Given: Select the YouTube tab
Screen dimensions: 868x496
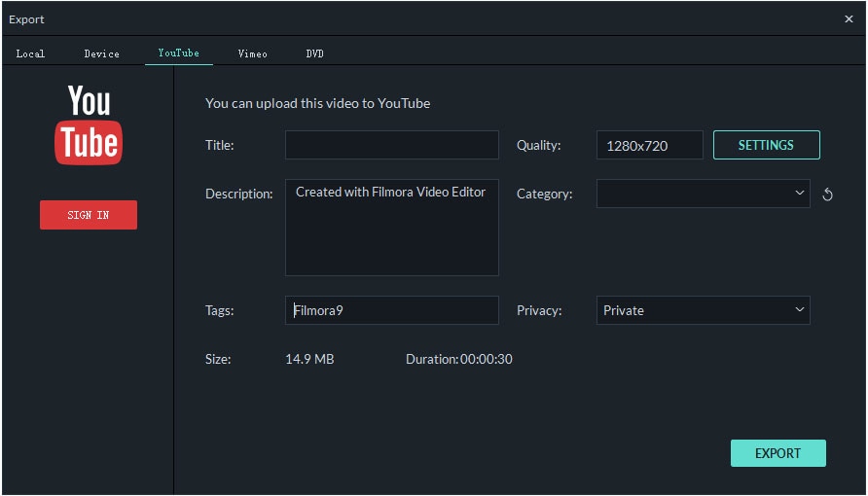Looking at the screenshot, I should tap(178, 53).
